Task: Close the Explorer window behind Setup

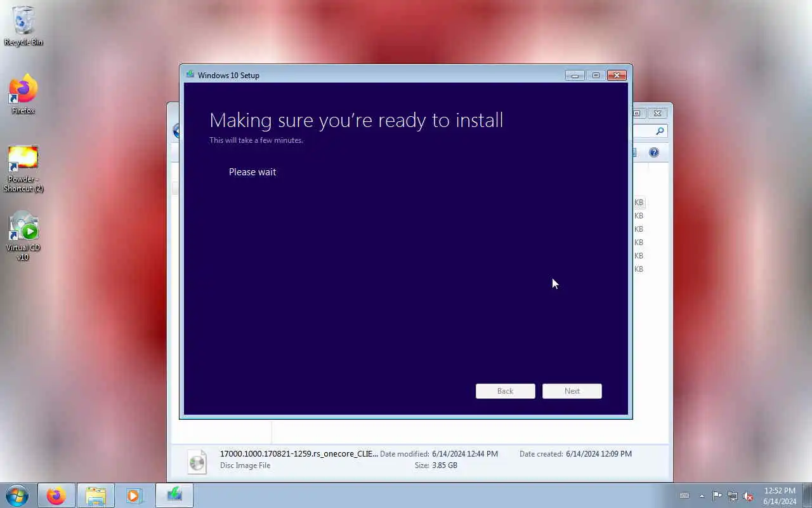Action: pos(657,113)
